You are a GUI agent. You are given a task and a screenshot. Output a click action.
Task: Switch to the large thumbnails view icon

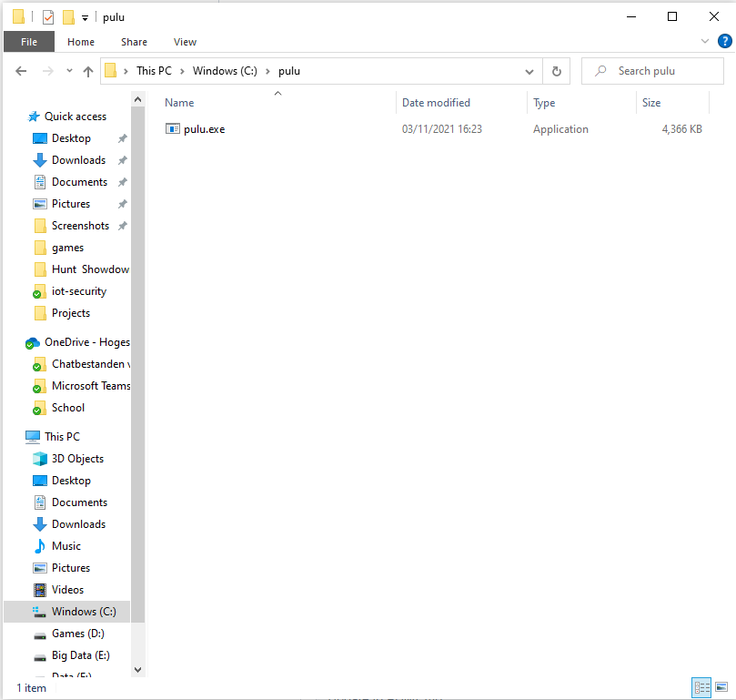[x=721, y=687]
